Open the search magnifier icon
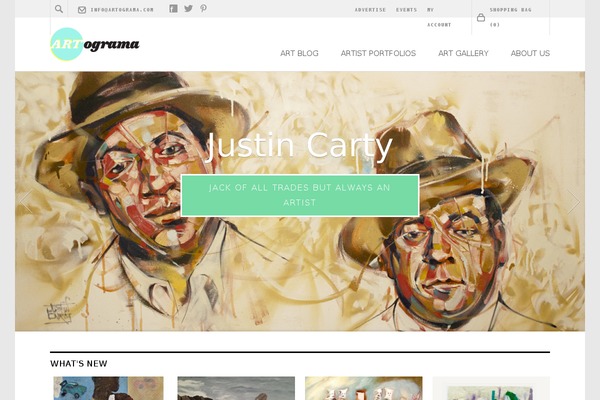 point(59,9)
